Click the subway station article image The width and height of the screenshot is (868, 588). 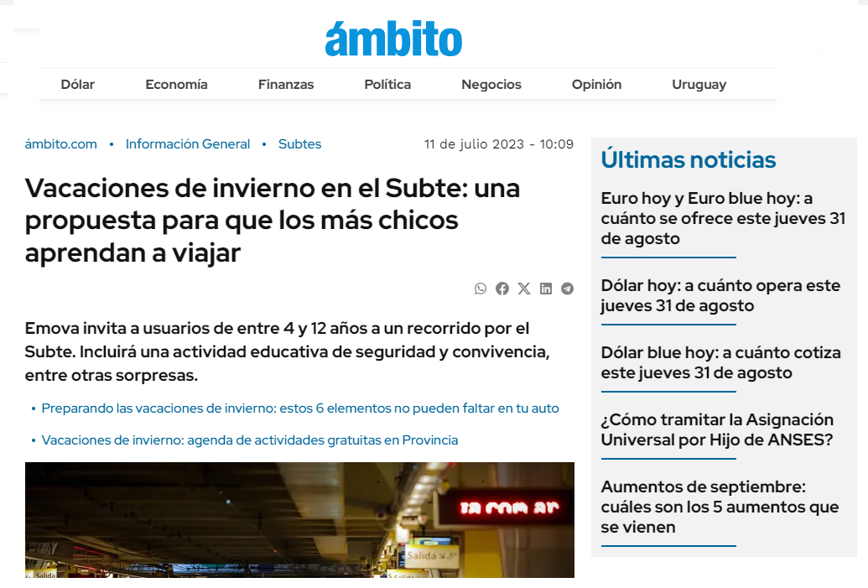pyautogui.click(x=299, y=520)
